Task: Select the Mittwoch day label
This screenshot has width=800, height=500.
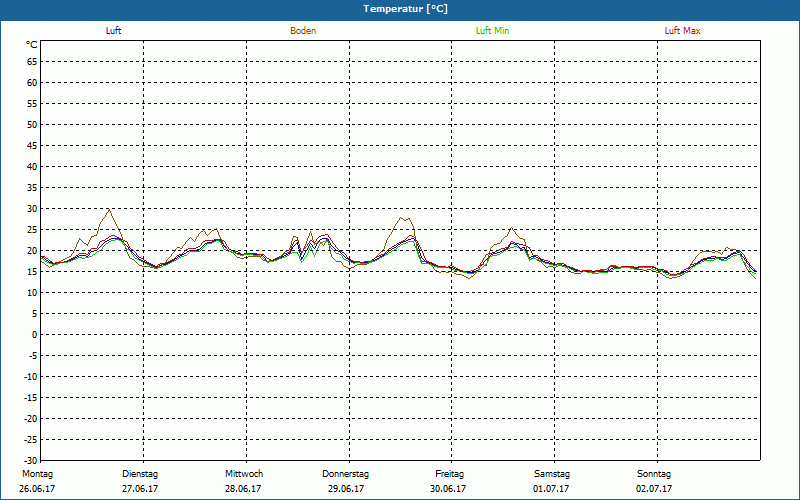Action: [x=244, y=474]
